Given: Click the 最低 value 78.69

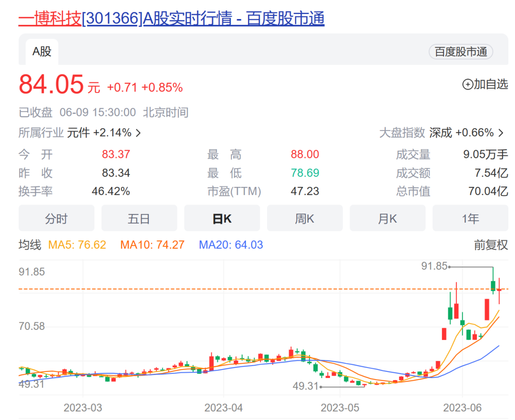Looking at the screenshot, I should [x=305, y=173].
